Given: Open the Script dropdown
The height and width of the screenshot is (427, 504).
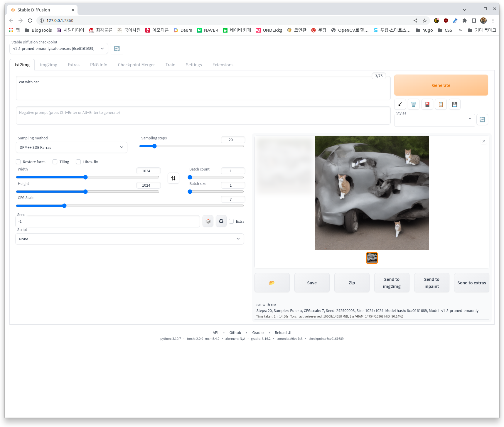Looking at the screenshot, I should [x=129, y=239].
